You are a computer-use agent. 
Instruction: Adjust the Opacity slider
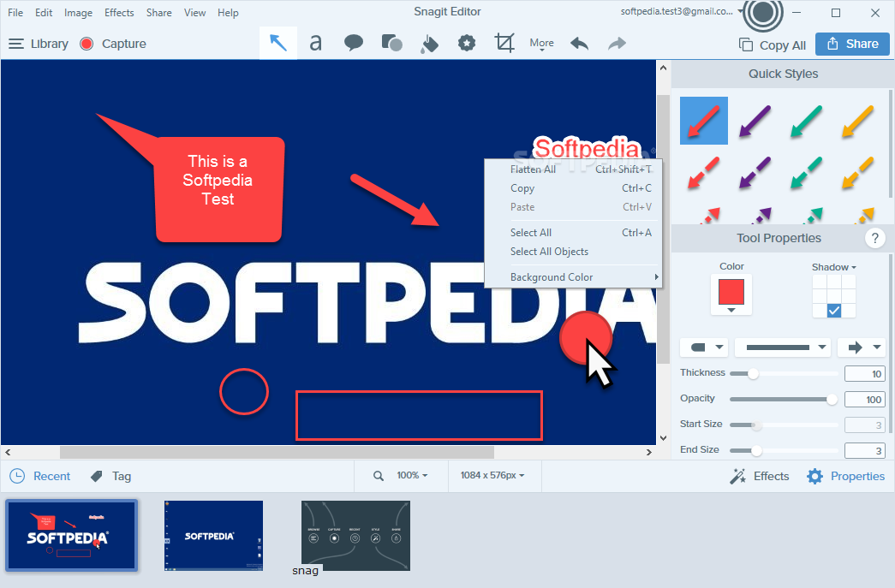click(832, 399)
